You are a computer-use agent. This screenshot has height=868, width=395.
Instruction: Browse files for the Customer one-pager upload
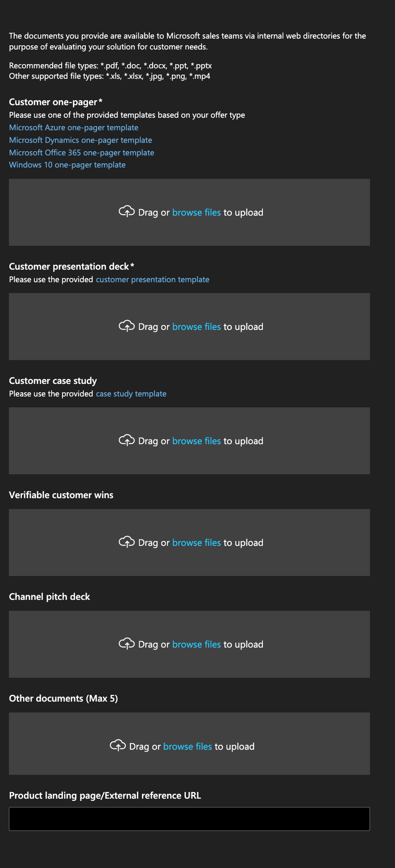tap(196, 213)
